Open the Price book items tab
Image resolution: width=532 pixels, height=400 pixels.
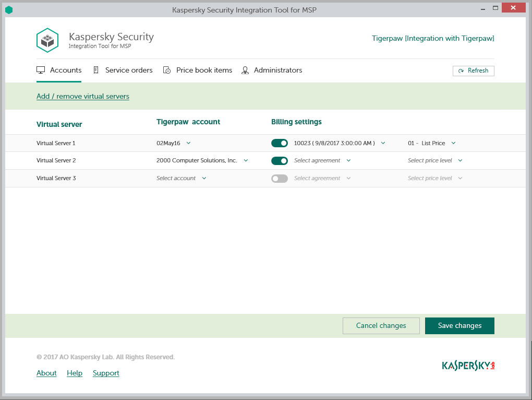[x=204, y=70]
